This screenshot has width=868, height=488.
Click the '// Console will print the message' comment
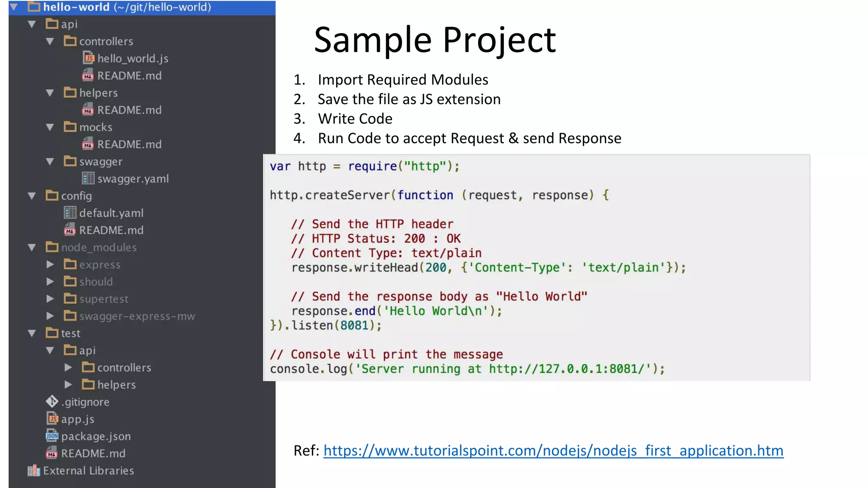[x=386, y=354]
